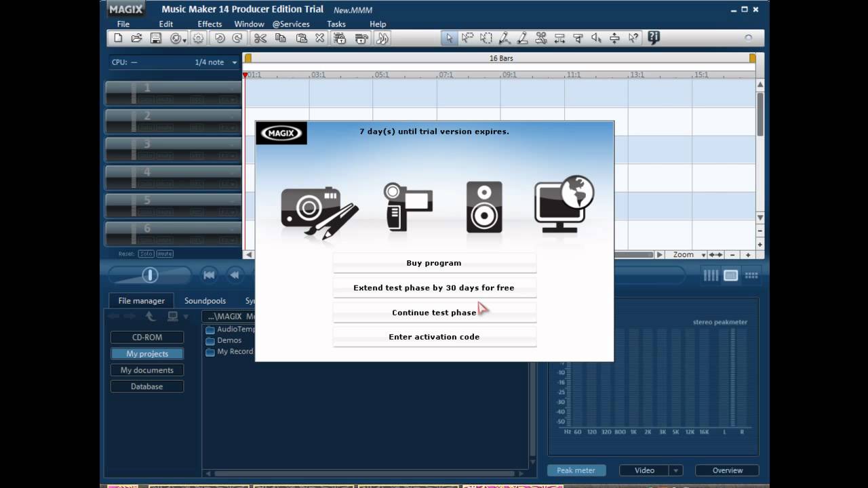Open the drive dropdown arrow in file manager
The image size is (868, 488).
(x=186, y=317)
